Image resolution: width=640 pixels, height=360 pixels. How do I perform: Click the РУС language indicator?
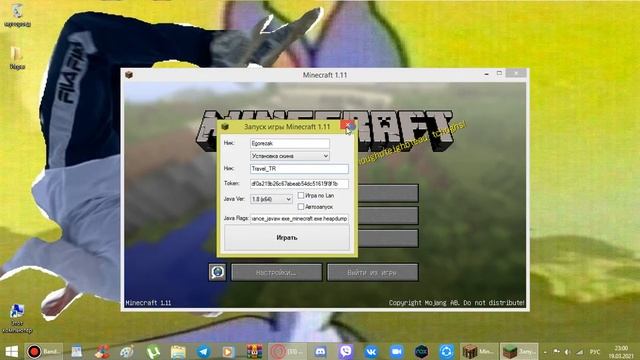coord(595,352)
